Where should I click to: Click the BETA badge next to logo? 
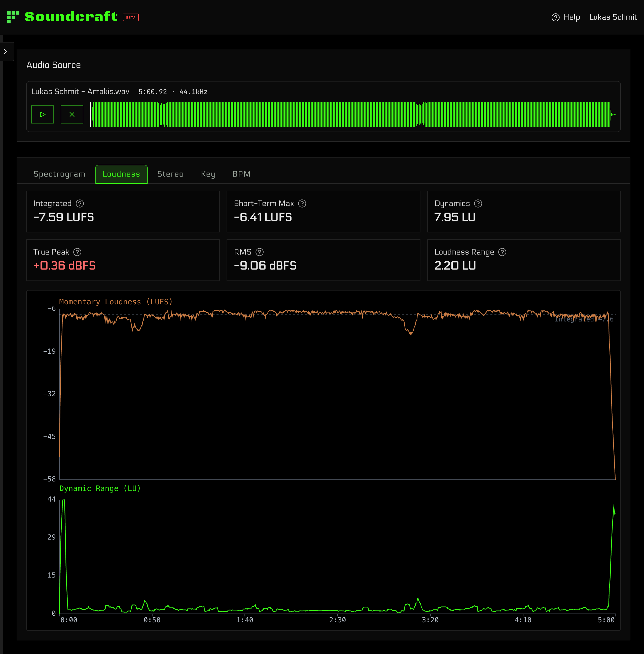pos(131,18)
